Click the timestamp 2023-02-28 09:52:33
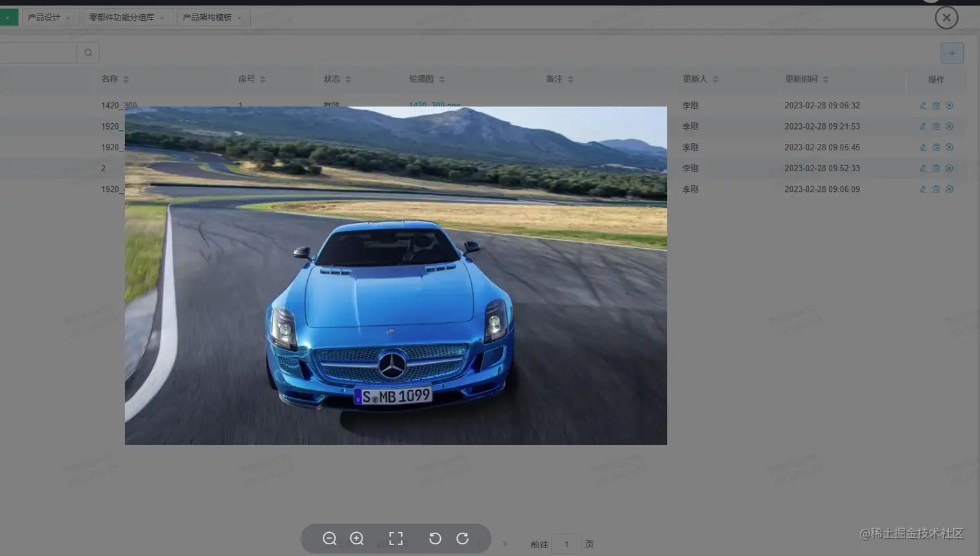This screenshot has width=980, height=556. click(822, 168)
